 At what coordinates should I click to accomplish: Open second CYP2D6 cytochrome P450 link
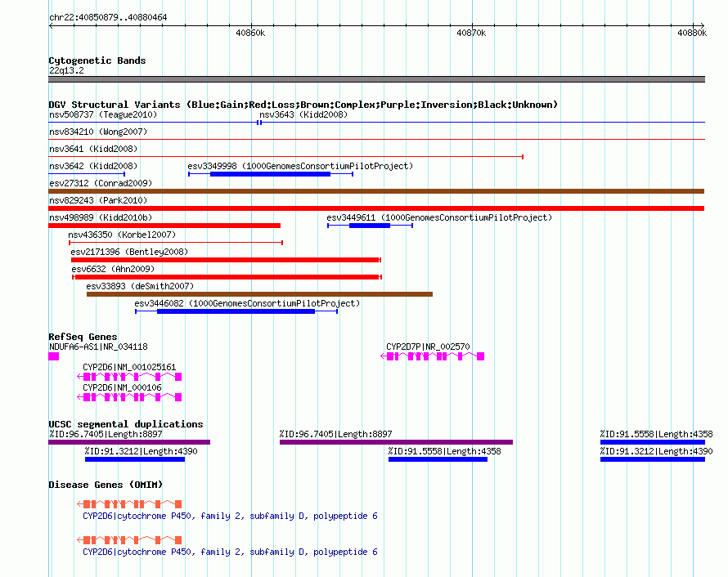click(x=230, y=552)
